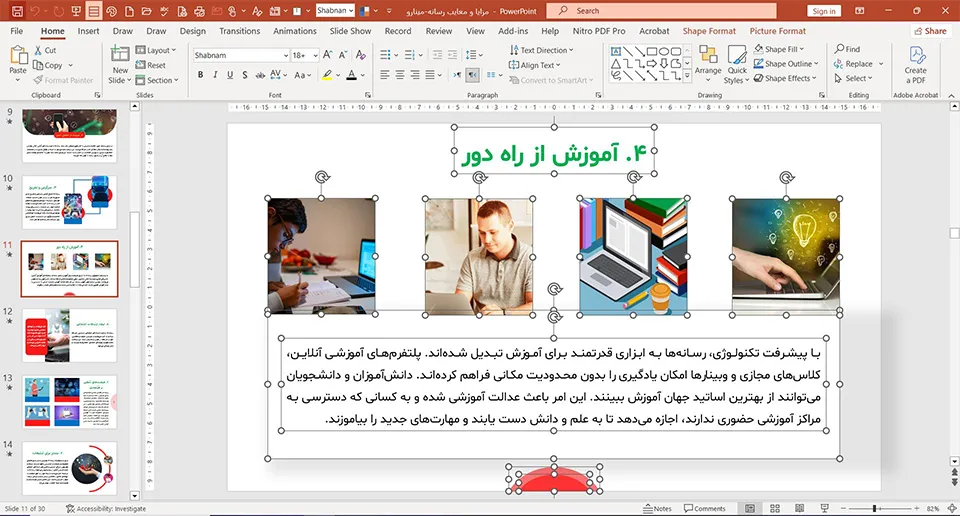Apply text shadow S icon
The height and width of the screenshot is (516, 960).
[x=244, y=75]
